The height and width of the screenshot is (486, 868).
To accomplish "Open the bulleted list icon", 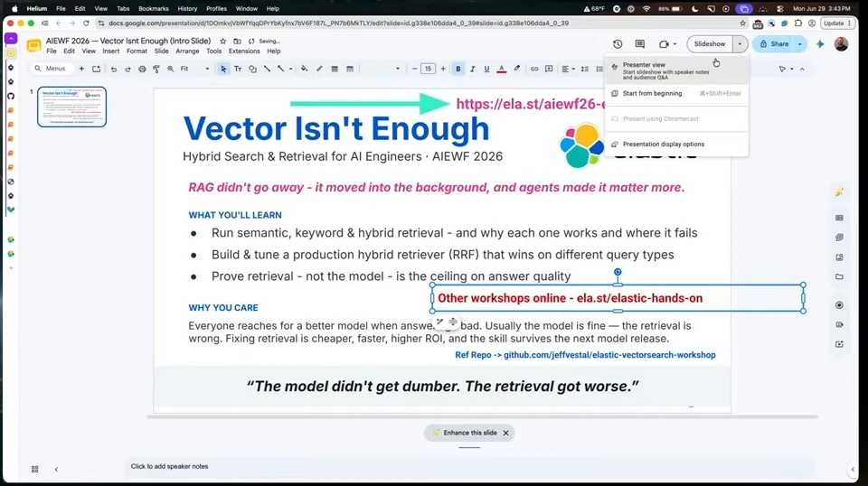I will (599, 70).
